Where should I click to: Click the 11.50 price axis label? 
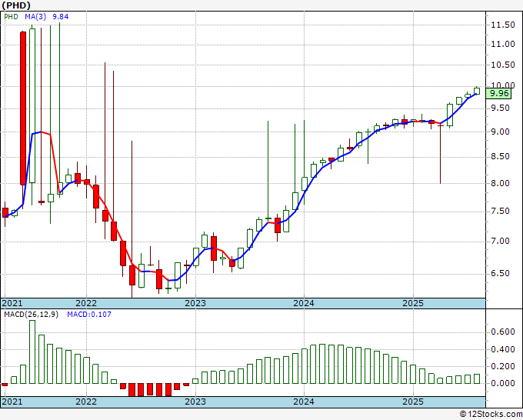point(503,25)
